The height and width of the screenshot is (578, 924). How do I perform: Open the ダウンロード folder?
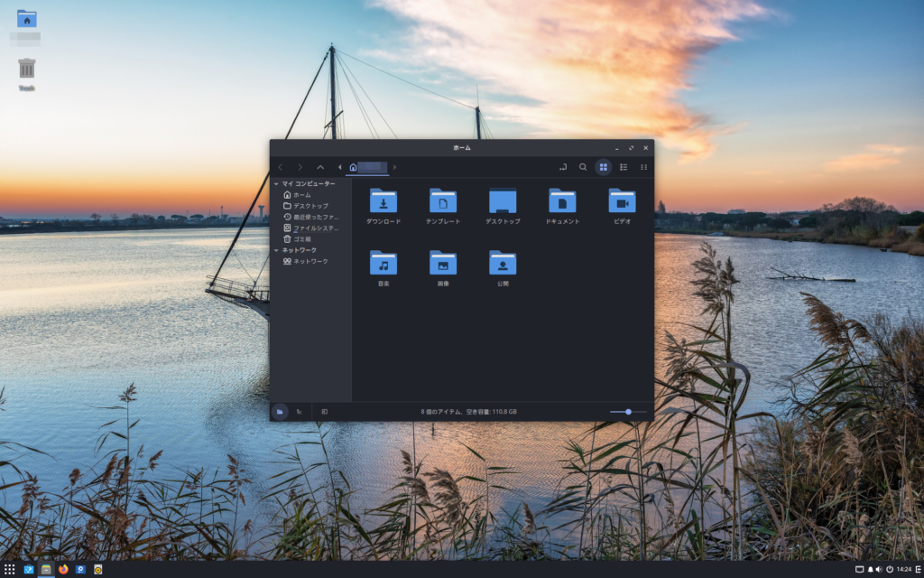pyautogui.click(x=383, y=201)
